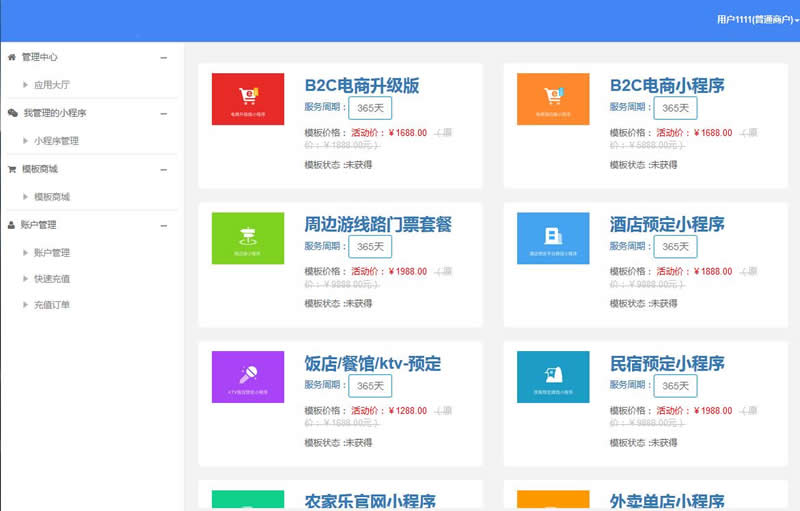800x511 pixels.
Task: Click the cart icon beside 模板商城 heading
Action: click(12, 169)
